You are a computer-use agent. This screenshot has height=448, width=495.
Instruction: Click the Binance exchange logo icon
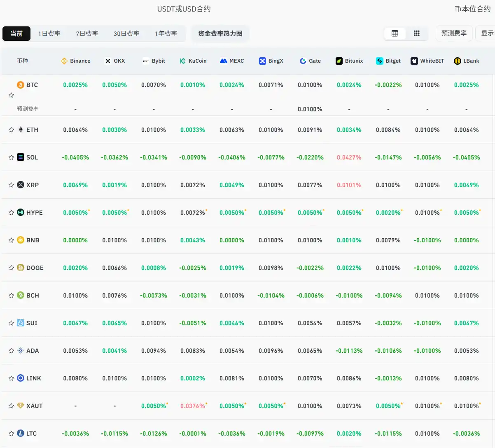tap(64, 61)
